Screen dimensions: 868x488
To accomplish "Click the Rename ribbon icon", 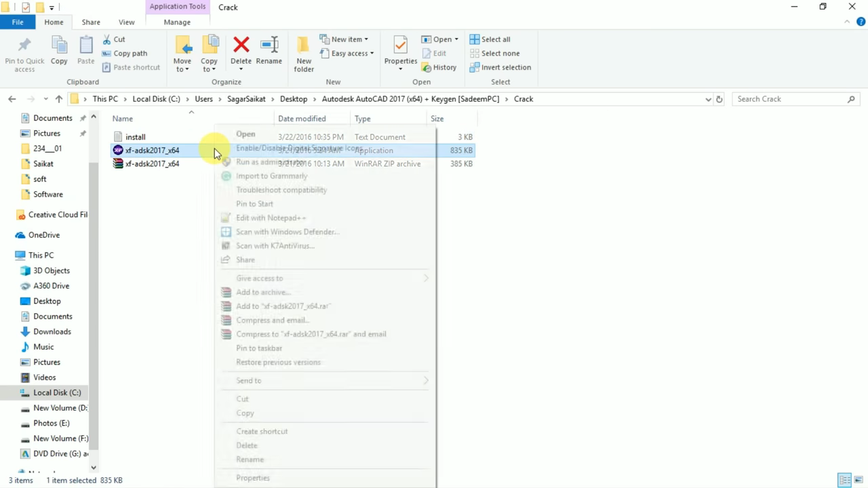I will (x=269, y=45).
